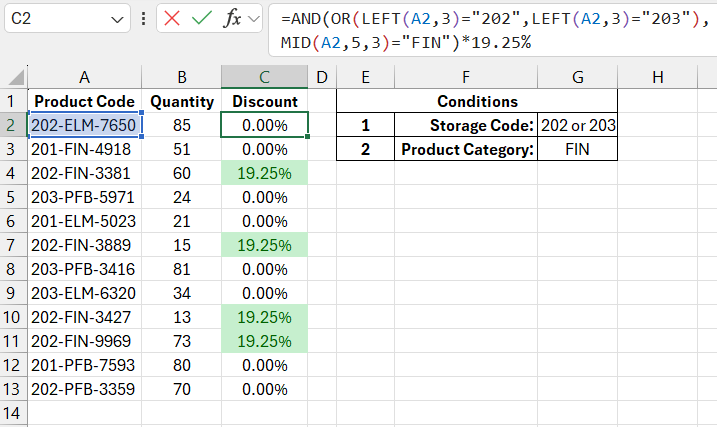Cancel the formula entry with the red X
The width and height of the screenshot is (717, 427).
172,19
